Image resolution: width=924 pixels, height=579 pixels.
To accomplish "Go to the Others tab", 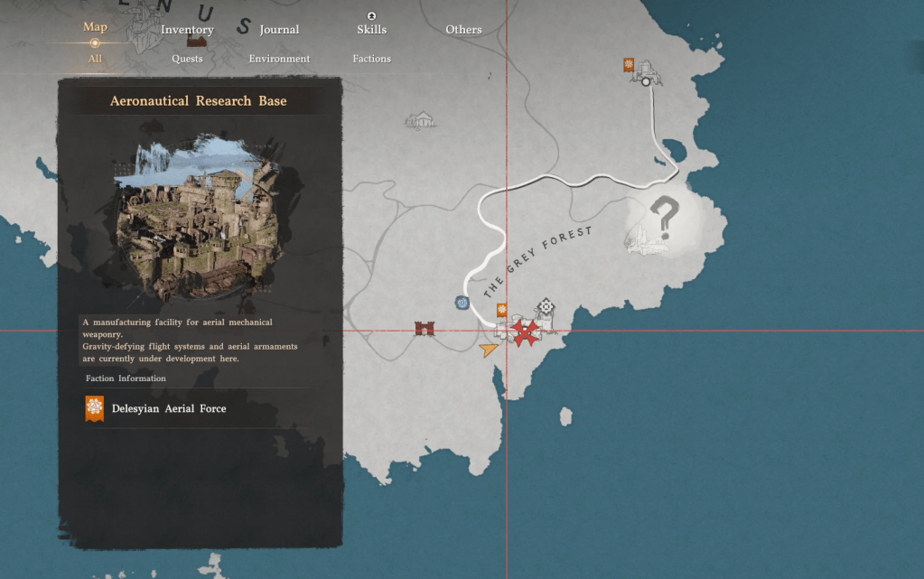I will (463, 30).
